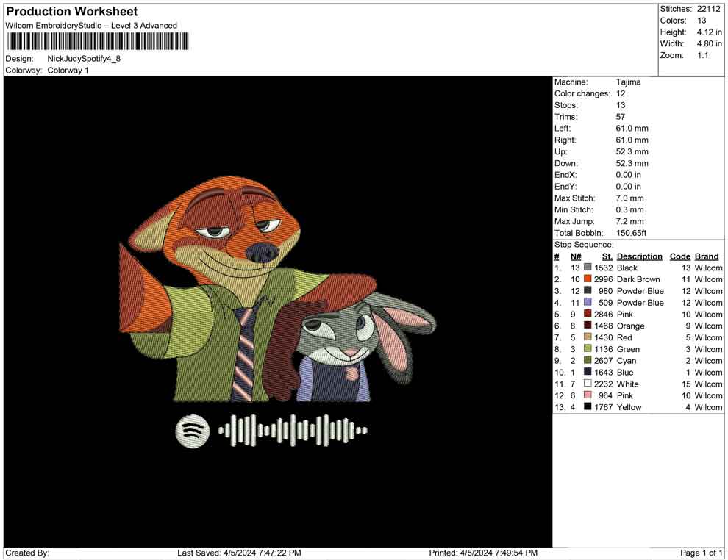Select the Black color swatch in stop 1
Screen dimensions: 728x560
588,268
